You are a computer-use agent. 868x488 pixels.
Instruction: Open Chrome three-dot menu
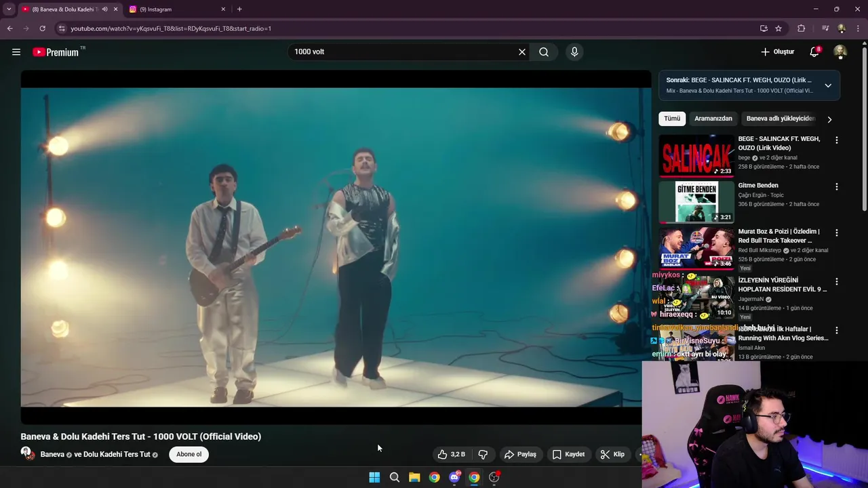[859, 28]
